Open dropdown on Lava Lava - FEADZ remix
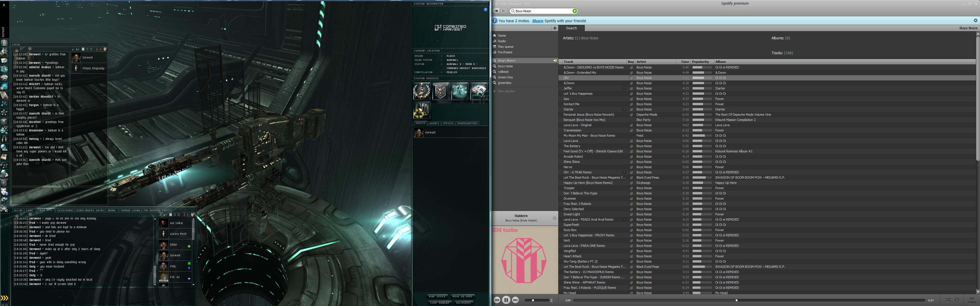Image resolution: width=980 pixels, height=306 pixels. 624,220
